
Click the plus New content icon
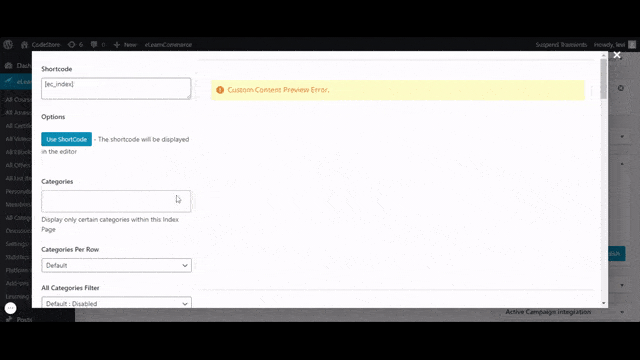(117, 44)
